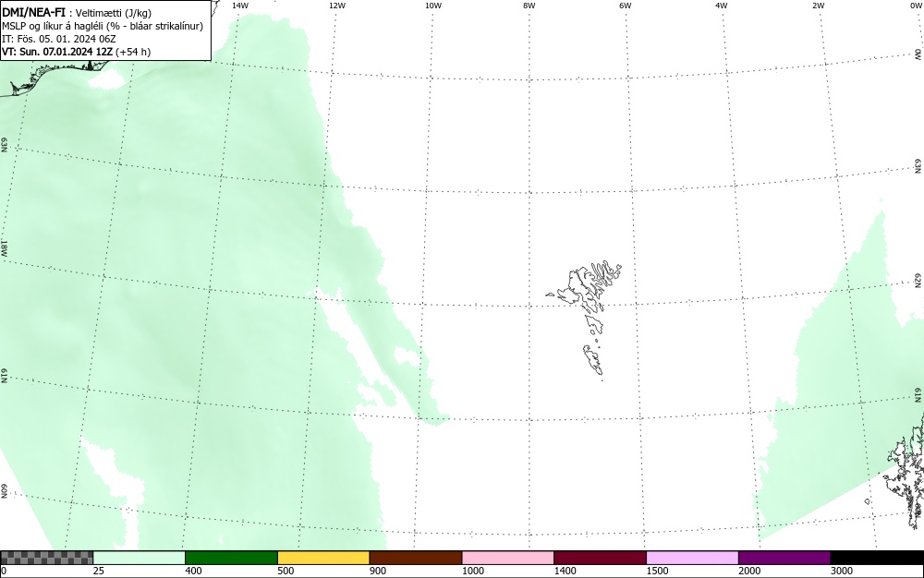The image size is (924, 578).
Task: Click the pink 1000–1400 legend swatch
Action: tap(508, 558)
